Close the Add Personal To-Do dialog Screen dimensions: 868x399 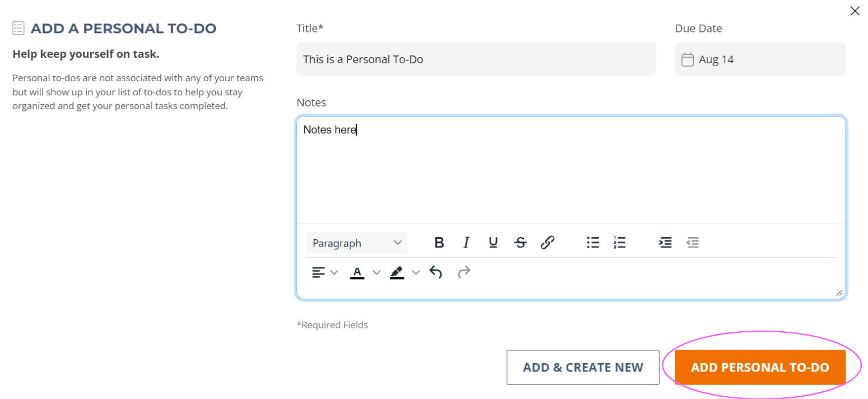click(855, 11)
